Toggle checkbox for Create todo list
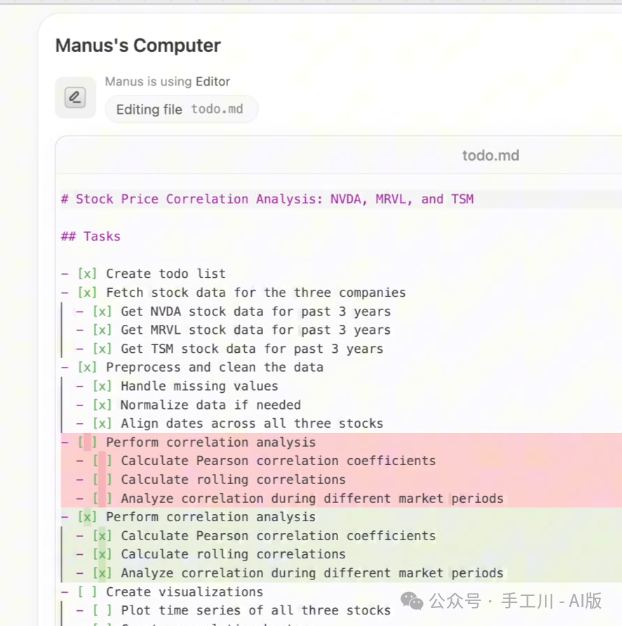The height and width of the screenshot is (626, 622). coord(87,274)
